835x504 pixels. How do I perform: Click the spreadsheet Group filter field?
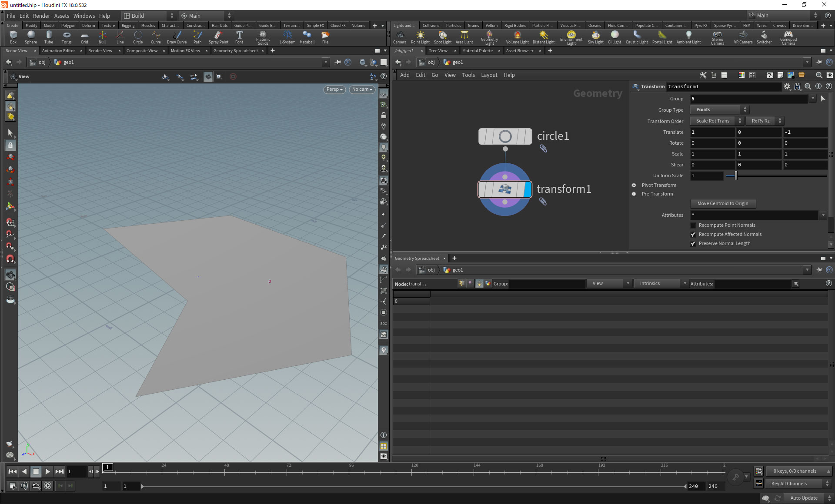pyautogui.click(x=547, y=284)
